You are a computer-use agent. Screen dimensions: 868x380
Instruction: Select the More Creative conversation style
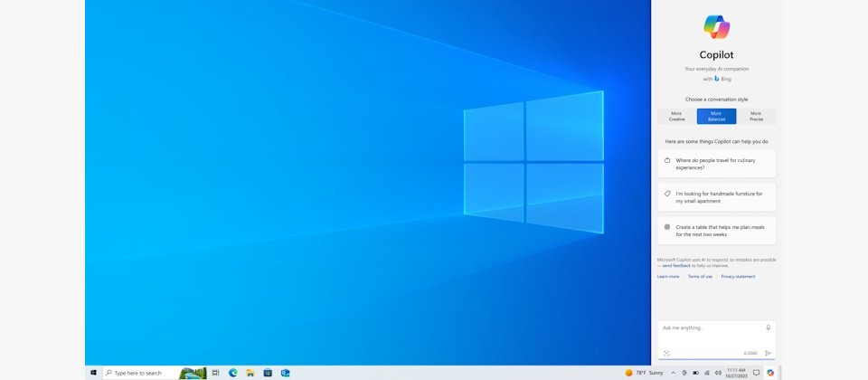click(x=676, y=117)
